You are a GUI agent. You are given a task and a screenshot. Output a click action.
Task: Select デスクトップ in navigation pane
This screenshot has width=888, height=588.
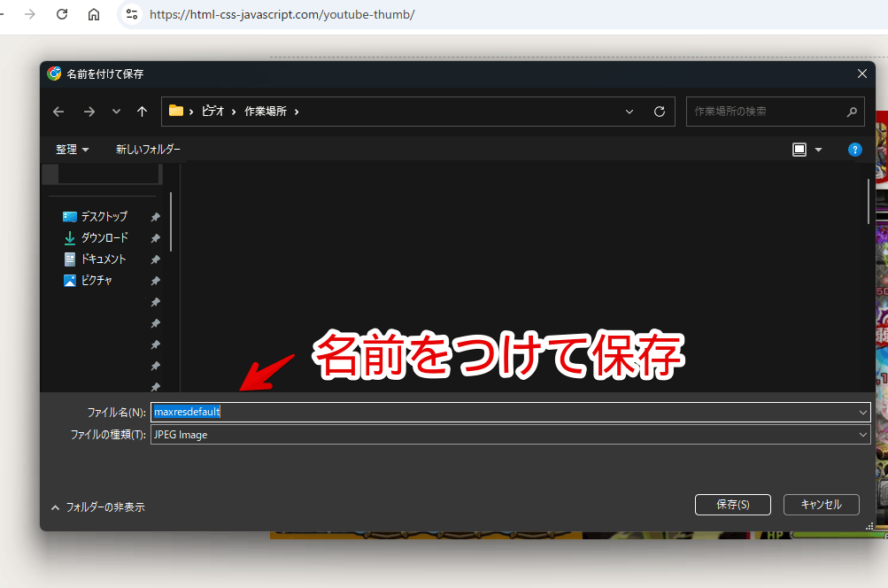[104, 216]
